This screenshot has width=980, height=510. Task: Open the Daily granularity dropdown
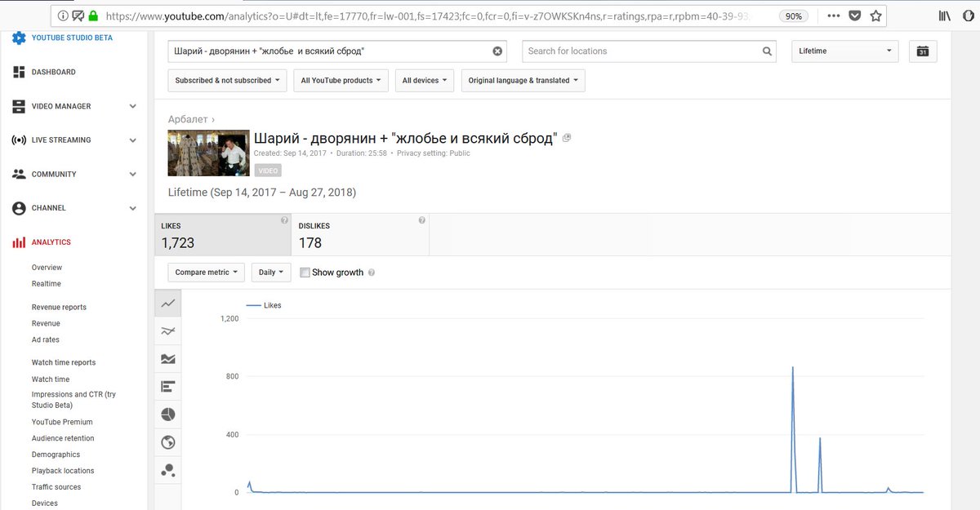(271, 273)
